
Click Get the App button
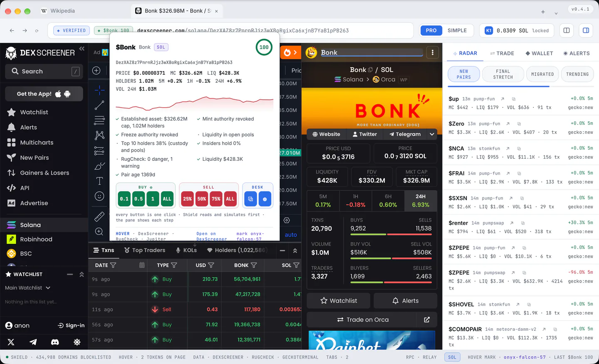[x=44, y=94]
